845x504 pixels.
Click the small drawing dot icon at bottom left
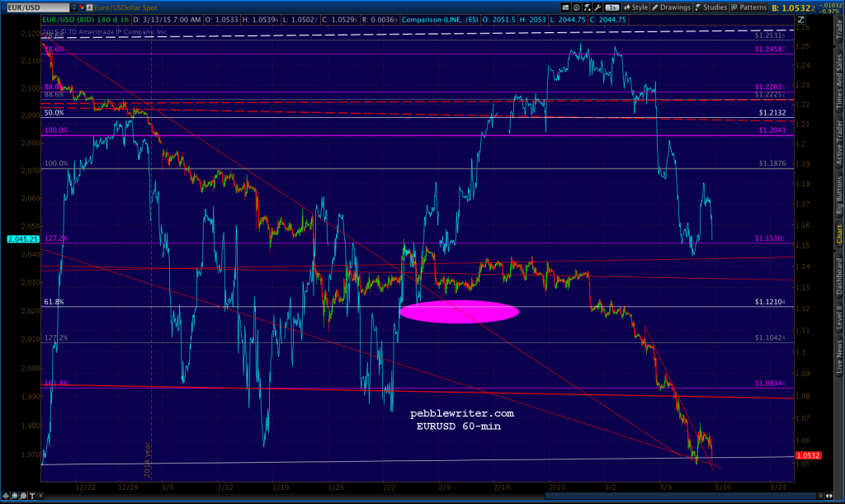click(22, 496)
